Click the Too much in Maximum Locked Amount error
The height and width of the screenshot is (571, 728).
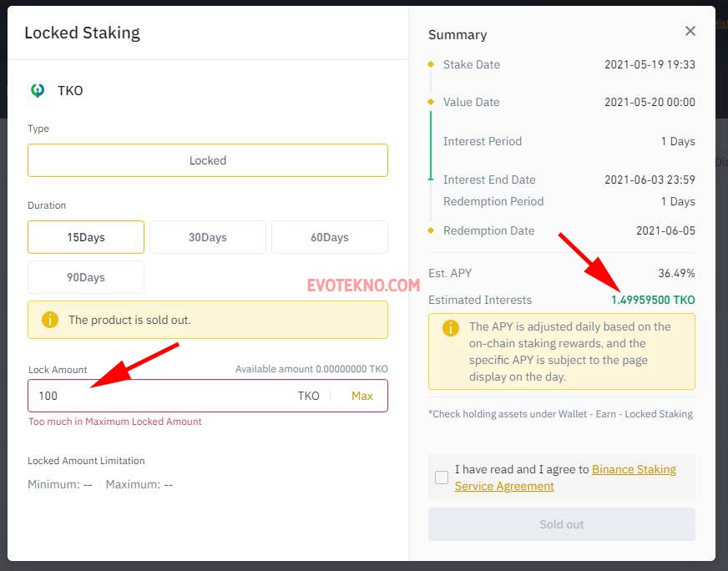(x=115, y=422)
